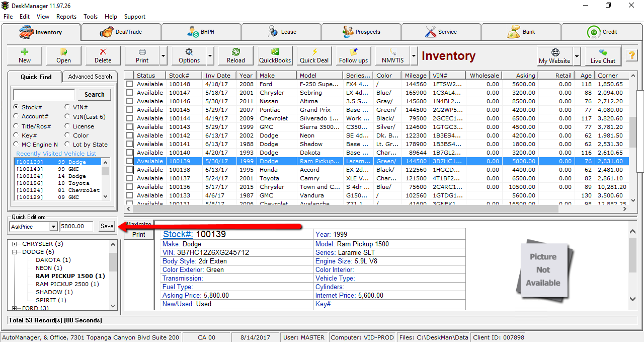Click Save in Quick Edit

coord(107,227)
